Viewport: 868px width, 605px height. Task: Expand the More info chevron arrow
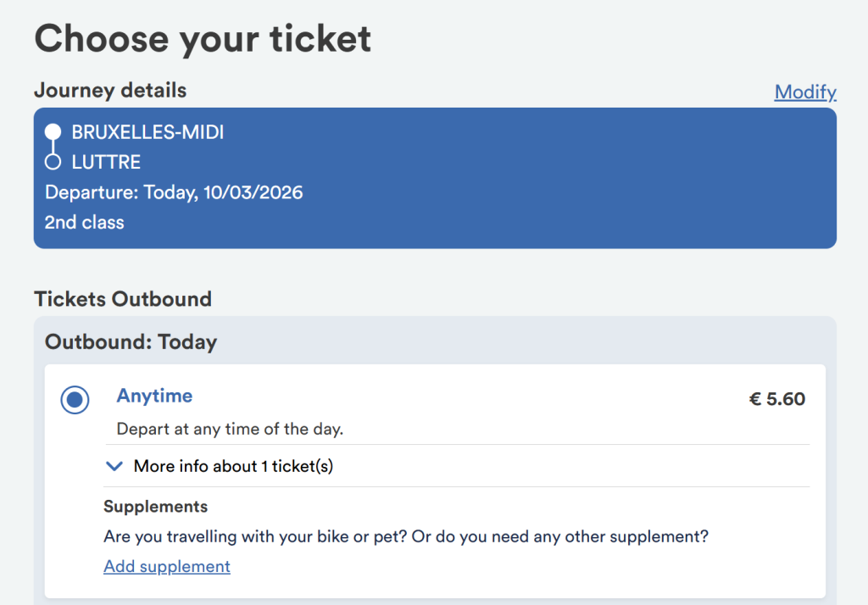(115, 466)
